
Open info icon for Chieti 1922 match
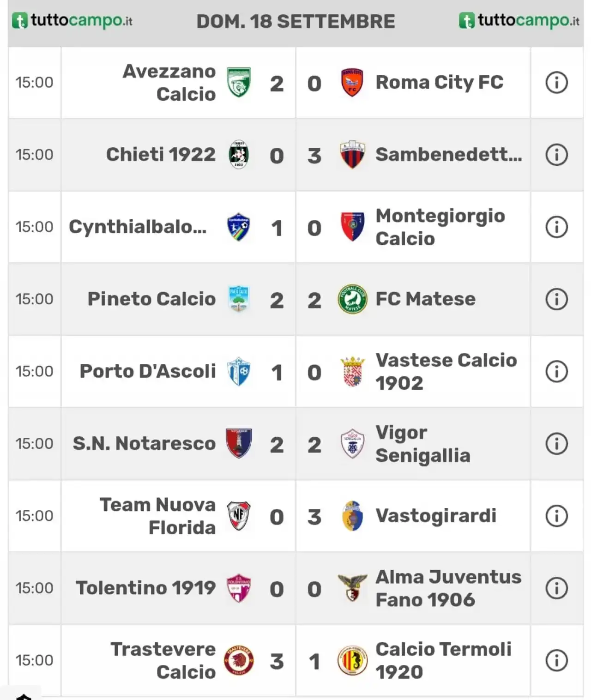click(x=556, y=155)
